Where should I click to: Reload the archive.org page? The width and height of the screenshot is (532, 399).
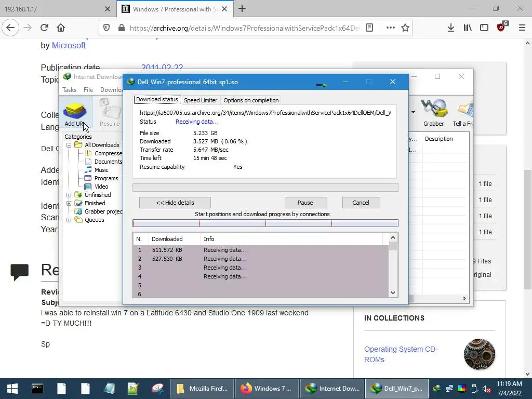[x=44, y=28]
